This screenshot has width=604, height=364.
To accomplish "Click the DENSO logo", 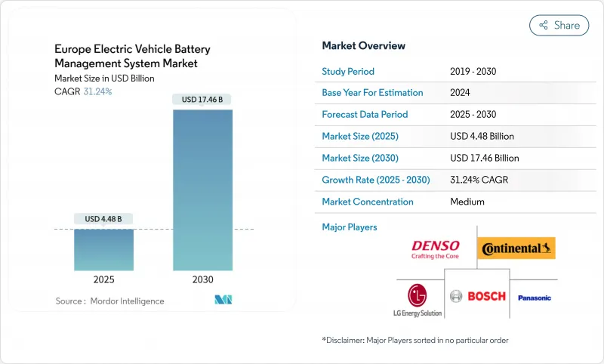I will [x=436, y=248].
